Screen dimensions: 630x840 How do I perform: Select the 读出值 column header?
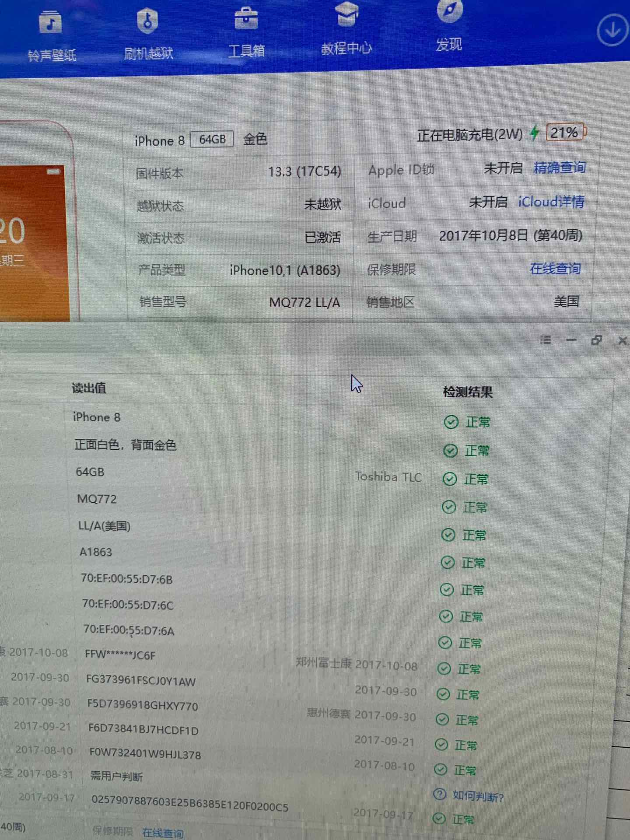click(89, 388)
